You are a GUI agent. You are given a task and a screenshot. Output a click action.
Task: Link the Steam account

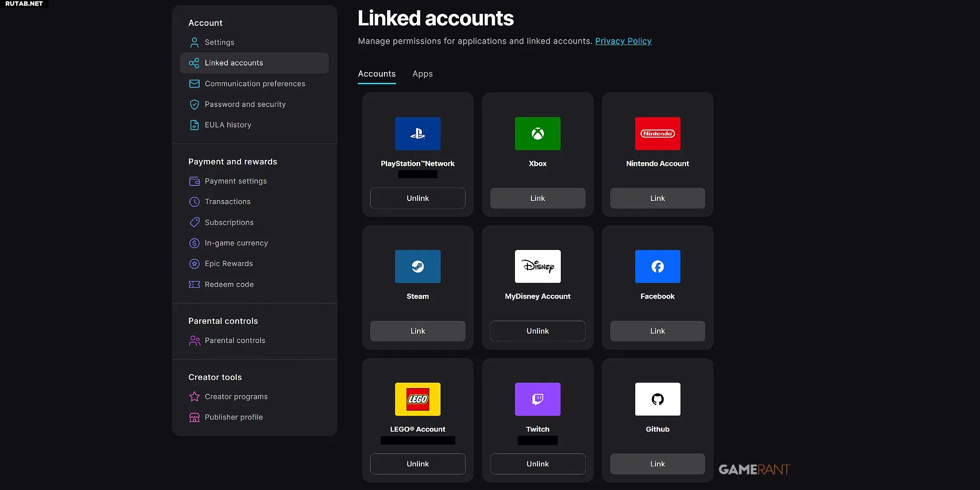tap(417, 331)
